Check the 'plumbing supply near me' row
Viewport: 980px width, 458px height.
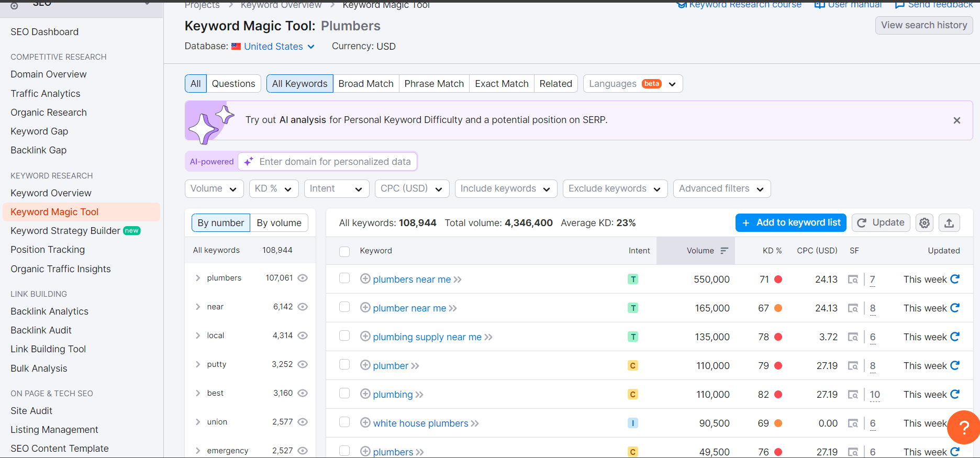pos(344,336)
